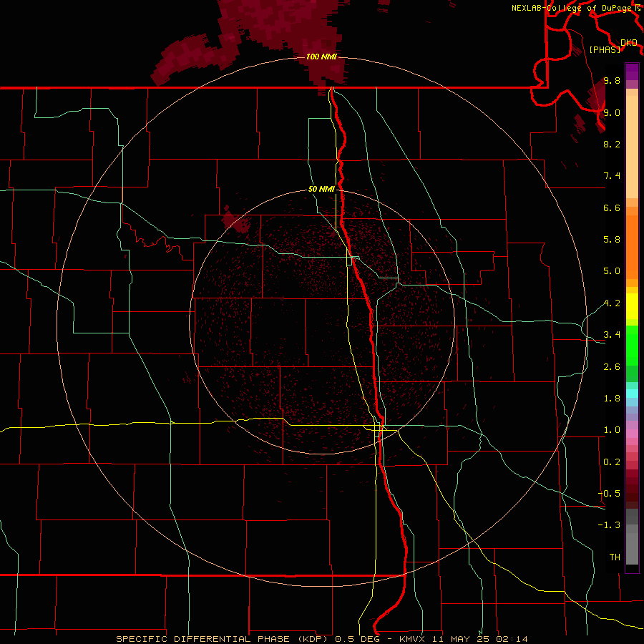Click the -0.5 scale value
This screenshot has height=644, width=644.
click(609, 494)
